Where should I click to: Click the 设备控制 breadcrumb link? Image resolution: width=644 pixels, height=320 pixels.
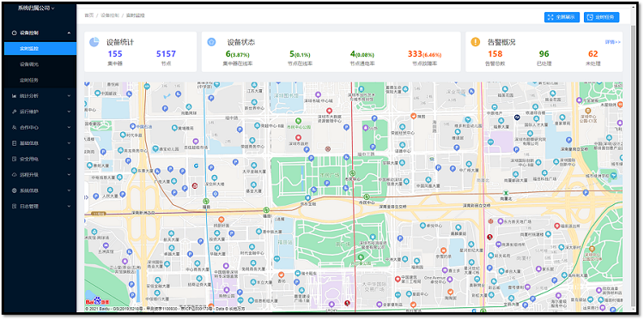point(110,15)
